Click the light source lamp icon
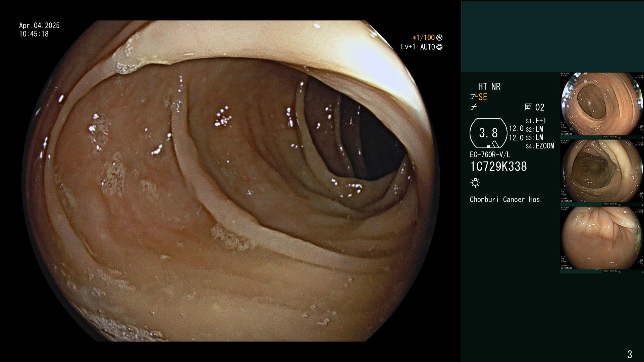The height and width of the screenshot is (362, 644). tap(475, 183)
